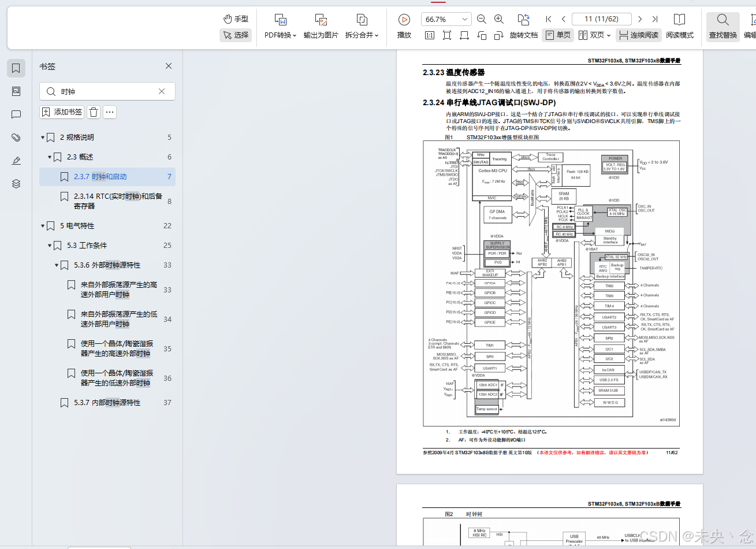756x549 pixels.
Task: Open the bookmark more options (...) button
Action: click(x=110, y=112)
